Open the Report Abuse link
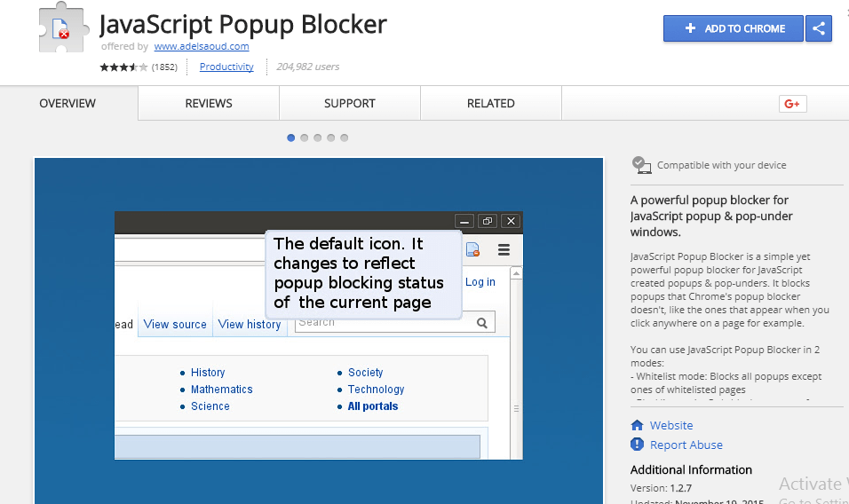This screenshot has height=504, width=849. tap(686, 445)
